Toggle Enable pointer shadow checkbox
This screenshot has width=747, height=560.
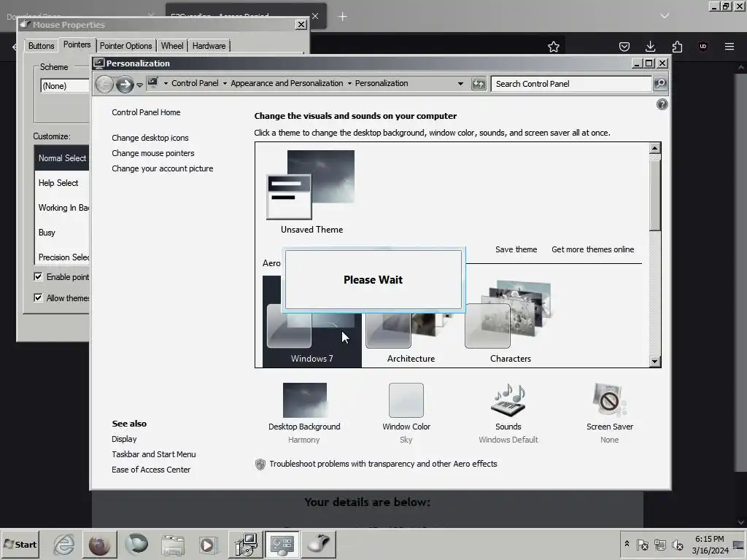[x=38, y=276]
